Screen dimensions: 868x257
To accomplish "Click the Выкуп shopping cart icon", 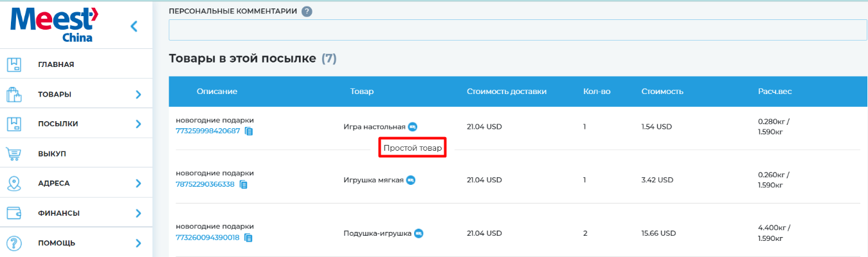I will pos(14,154).
